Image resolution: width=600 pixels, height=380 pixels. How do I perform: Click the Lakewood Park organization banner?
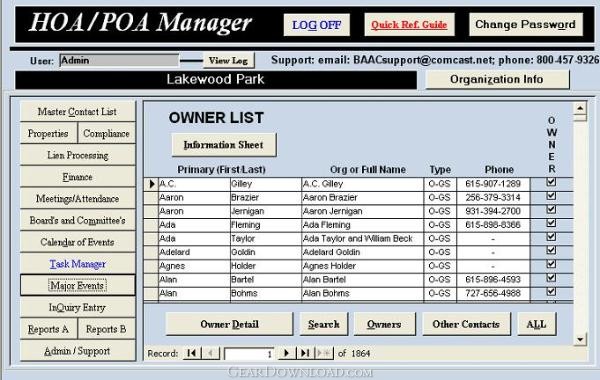[216, 80]
